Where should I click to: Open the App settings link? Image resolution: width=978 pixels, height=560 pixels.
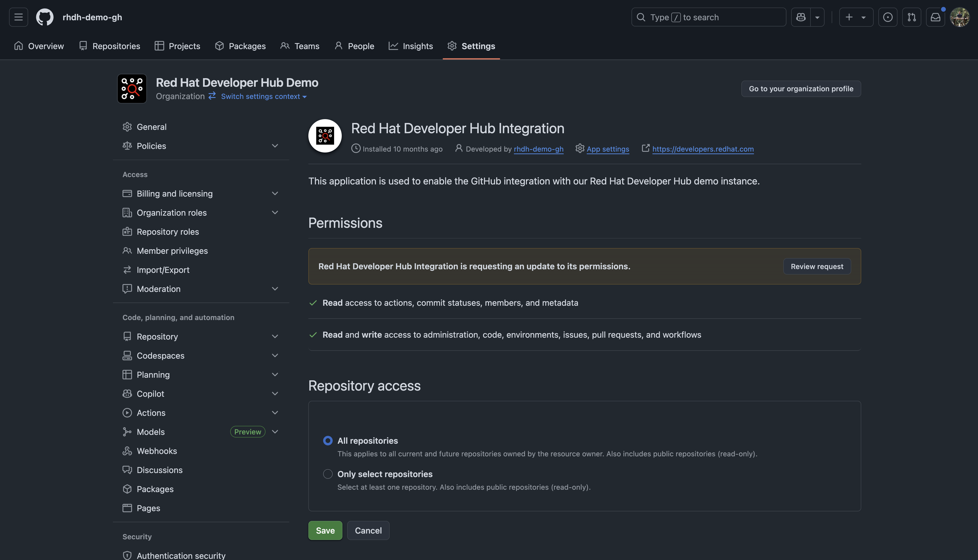[608, 149]
